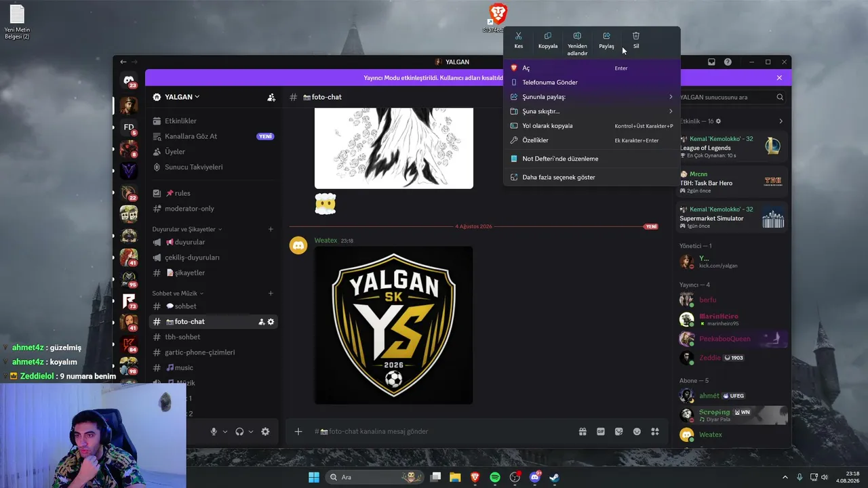Select Telefonuma Gönder menu entry
Screen dimensions: 868x488
[x=591, y=82]
